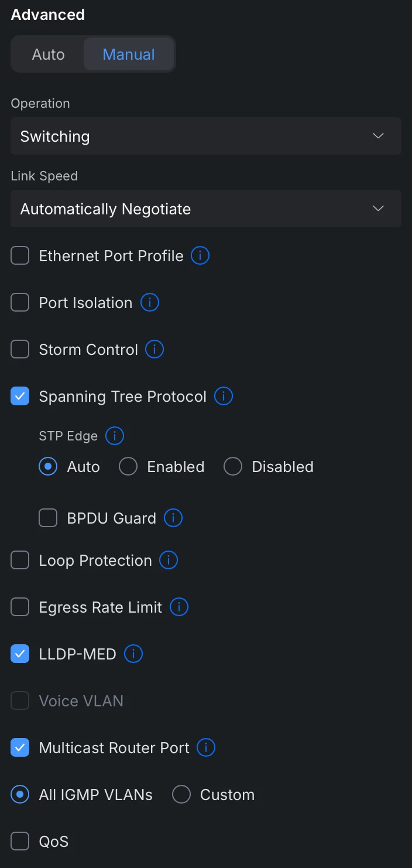Show info for Port Isolation
The image size is (412, 868).
pyautogui.click(x=150, y=303)
